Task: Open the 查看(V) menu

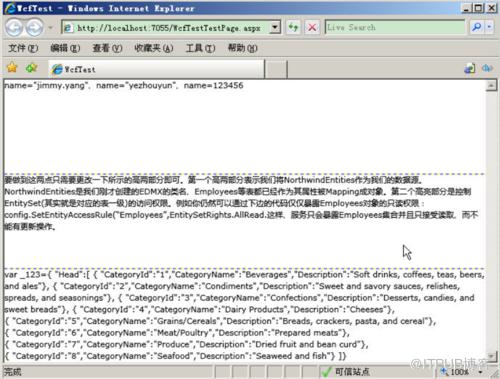Action: coord(107,48)
